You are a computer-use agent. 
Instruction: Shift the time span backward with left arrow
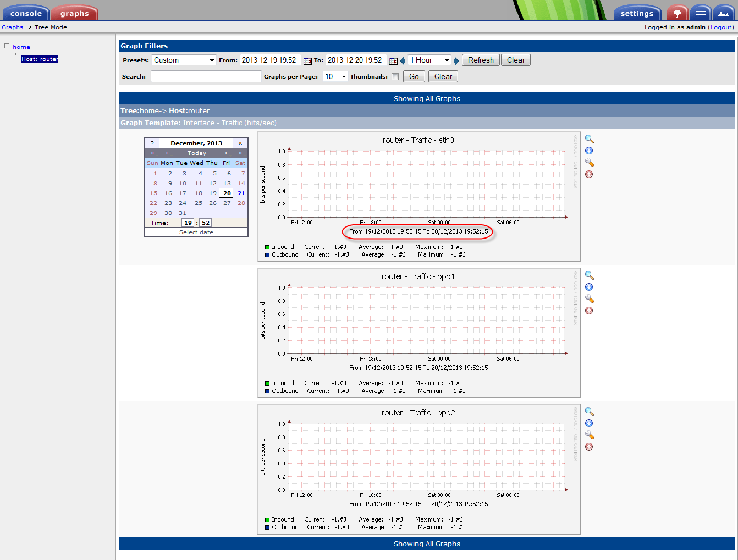(403, 60)
